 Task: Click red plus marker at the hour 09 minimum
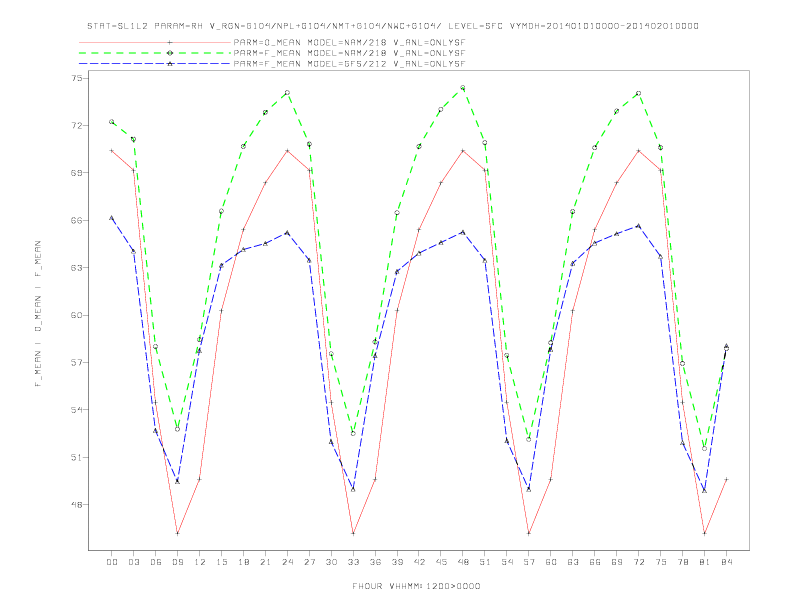tap(177, 533)
